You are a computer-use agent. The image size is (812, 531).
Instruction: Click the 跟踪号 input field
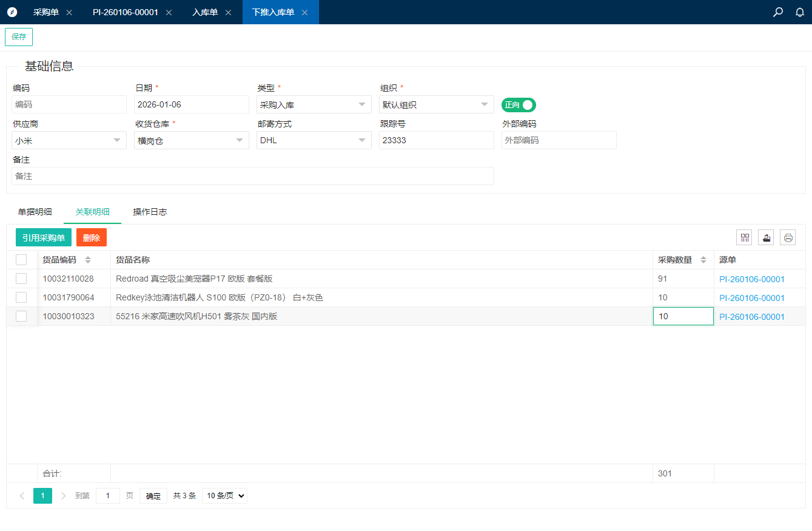click(x=436, y=140)
